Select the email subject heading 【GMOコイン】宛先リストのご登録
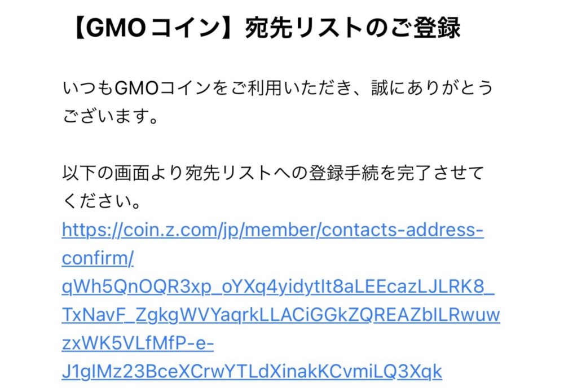Image resolution: width=564 pixels, height=392 pixels. (266, 28)
